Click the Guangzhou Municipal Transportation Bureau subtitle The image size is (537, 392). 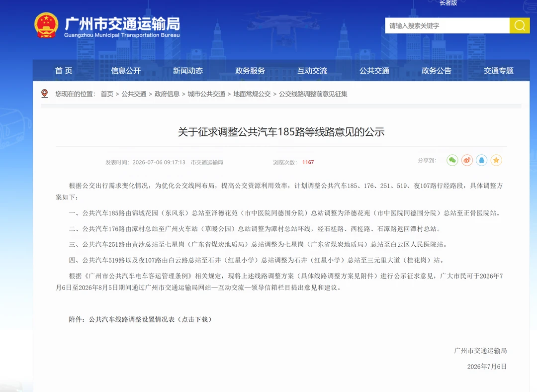122,35
